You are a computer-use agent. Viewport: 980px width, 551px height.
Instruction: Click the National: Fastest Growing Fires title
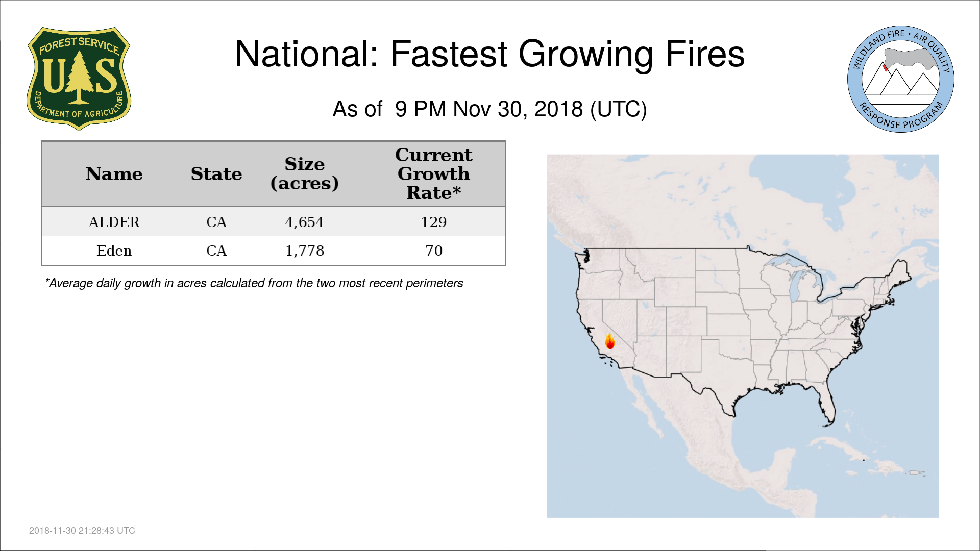tap(489, 54)
